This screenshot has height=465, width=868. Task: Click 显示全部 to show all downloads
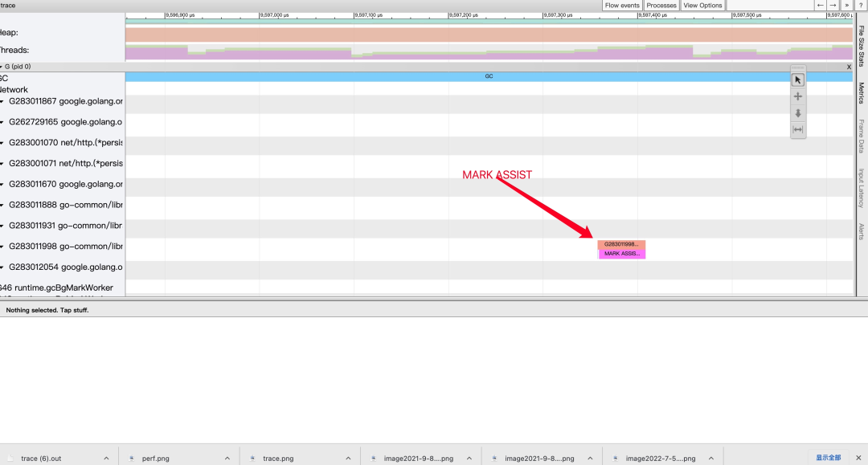[828, 458]
